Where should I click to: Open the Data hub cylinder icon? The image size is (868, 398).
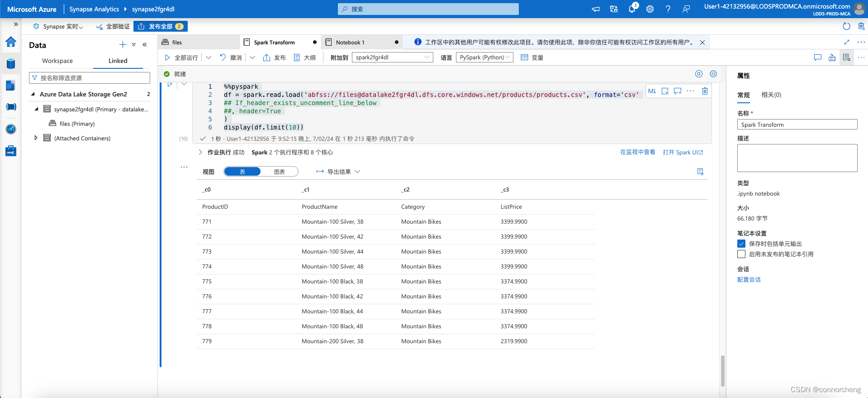11,64
